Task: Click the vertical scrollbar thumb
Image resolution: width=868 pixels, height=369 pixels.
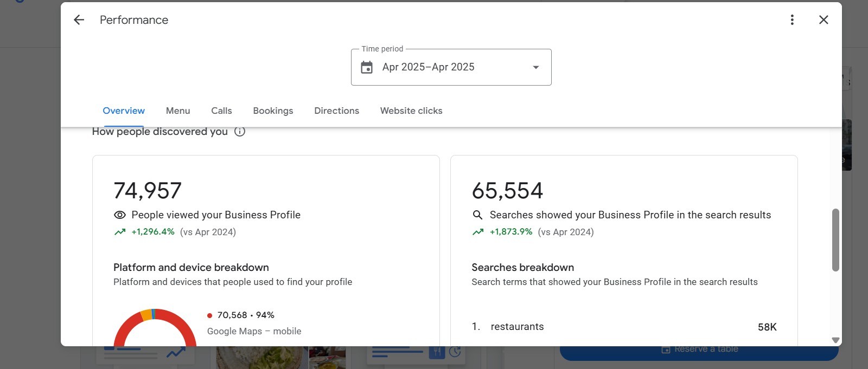Action: point(835,239)
